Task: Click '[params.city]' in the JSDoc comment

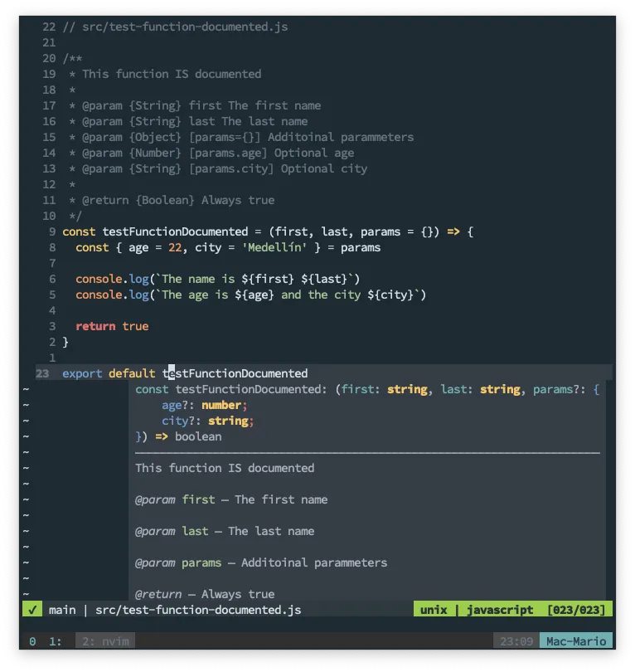Action: 231,168
